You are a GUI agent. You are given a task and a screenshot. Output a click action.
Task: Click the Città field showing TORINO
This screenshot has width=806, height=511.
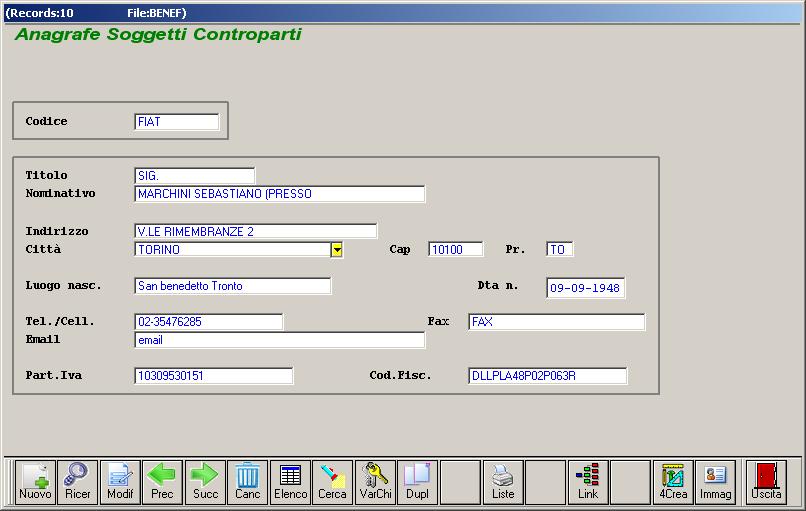pos(233,250)
